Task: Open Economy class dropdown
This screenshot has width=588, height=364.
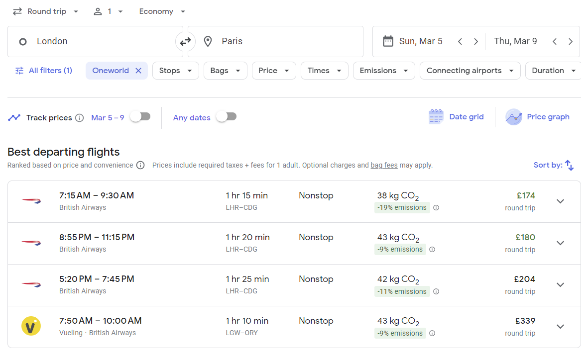Action: click(162, 11)
